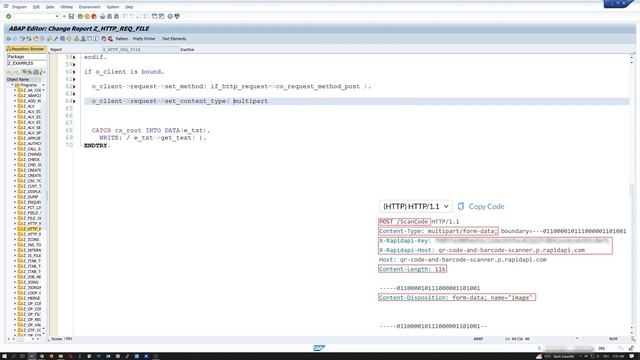Screen dimensions: 640x360
Task: Click the Windows taskbar search icon
Action: click(x=13, y=356)
